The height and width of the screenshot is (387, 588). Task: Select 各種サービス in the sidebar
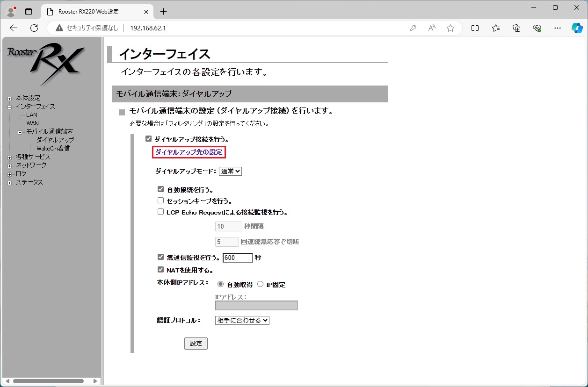[33, 157]
